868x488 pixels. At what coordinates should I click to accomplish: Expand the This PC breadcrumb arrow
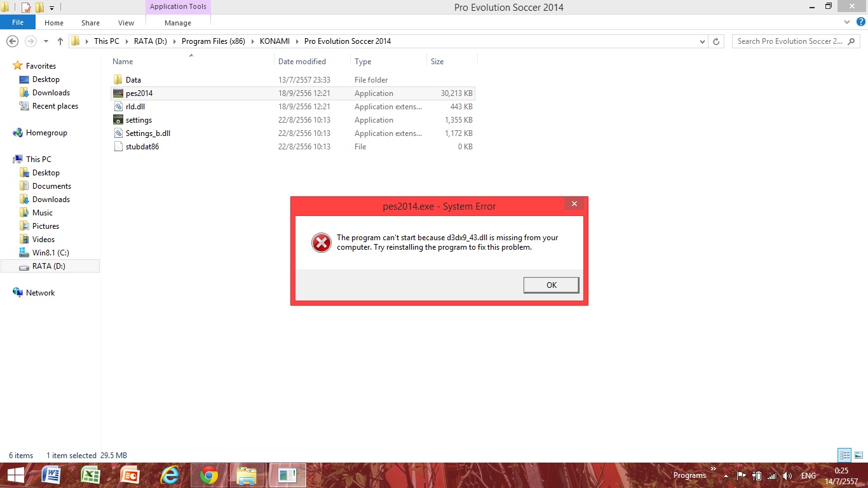pyautogui.click(x=126, y=41)
